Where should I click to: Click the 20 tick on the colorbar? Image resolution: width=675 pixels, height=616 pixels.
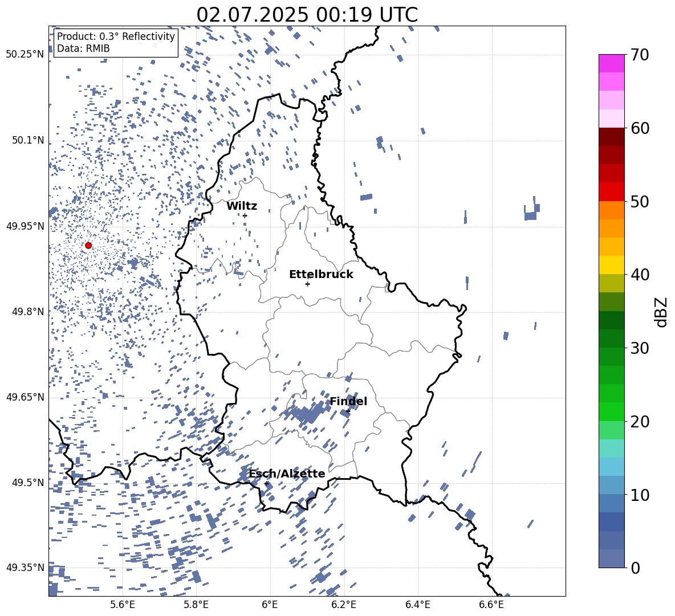[x=639, y=422]
